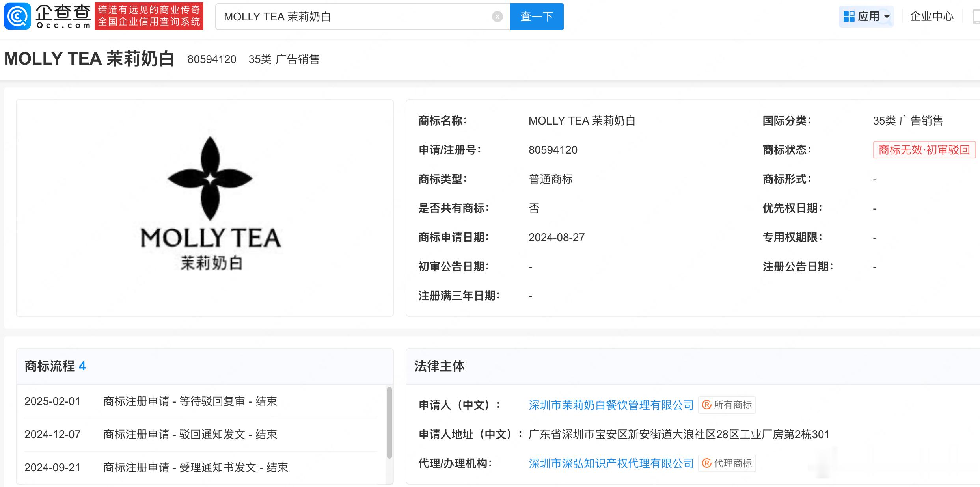Click the 否 shared trademark value

click(534, 208)
